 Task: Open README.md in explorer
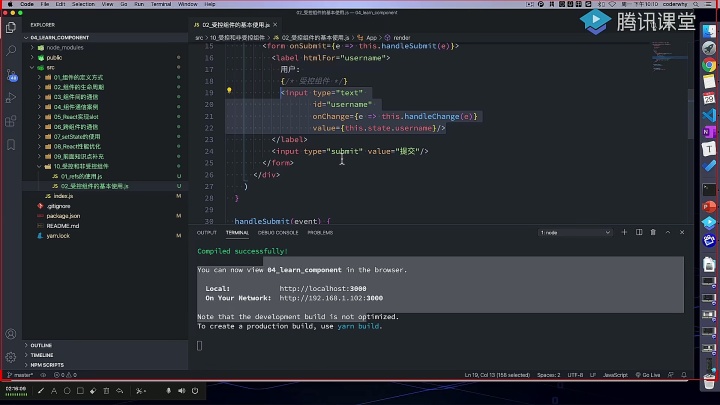point(62,226)
